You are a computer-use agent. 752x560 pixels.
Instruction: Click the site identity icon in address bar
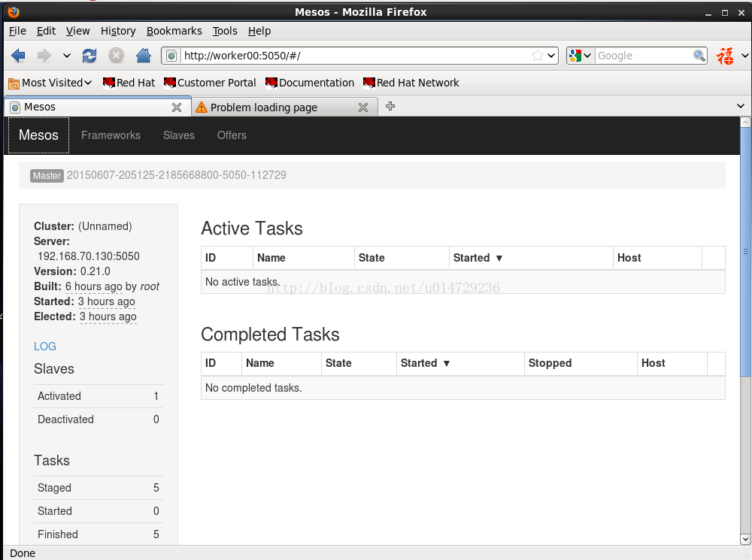[x=171, y=56]
